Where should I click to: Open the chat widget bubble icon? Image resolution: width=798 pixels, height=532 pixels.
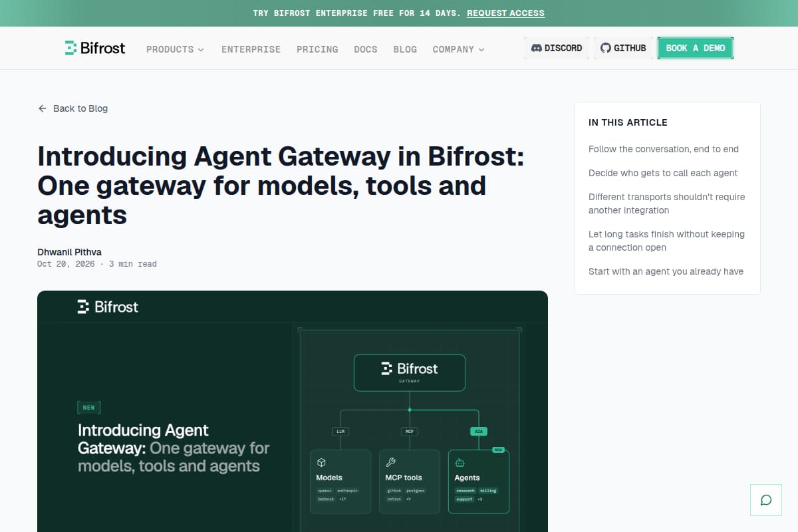click(766, 500)
